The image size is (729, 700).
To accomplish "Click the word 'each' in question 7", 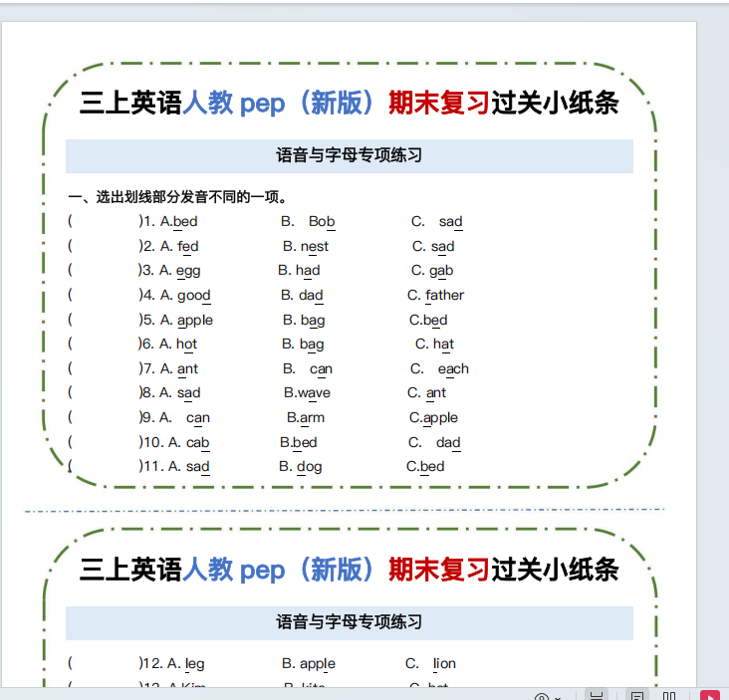I will pyautogui.click(x=453, y=369).
